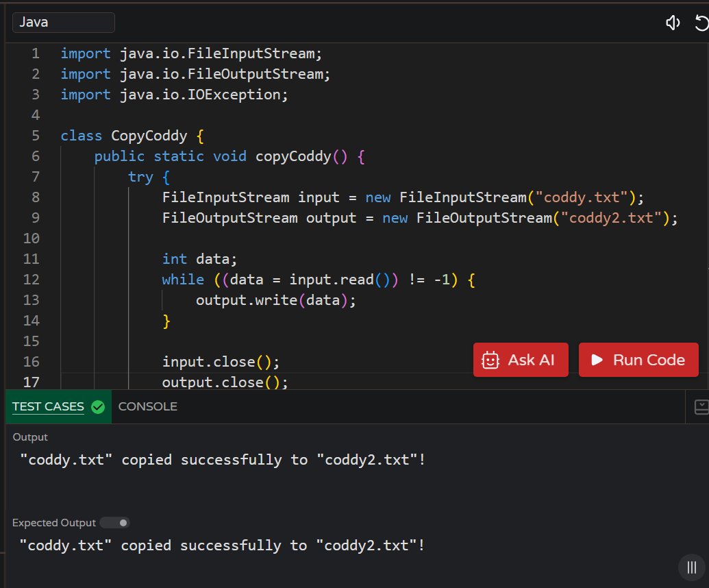Toggle the Expected Output switch
709x588 pixels.
click(x=114, y=522)
